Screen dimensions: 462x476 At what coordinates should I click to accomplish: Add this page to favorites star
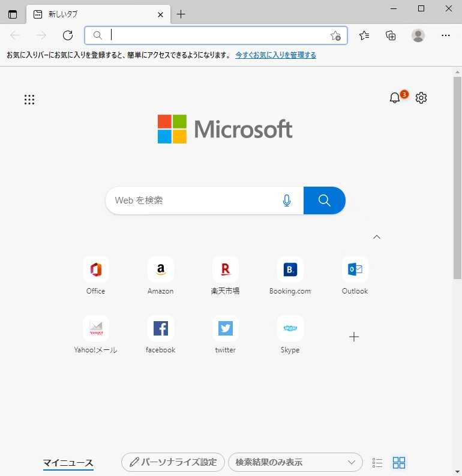pos(335,36)
